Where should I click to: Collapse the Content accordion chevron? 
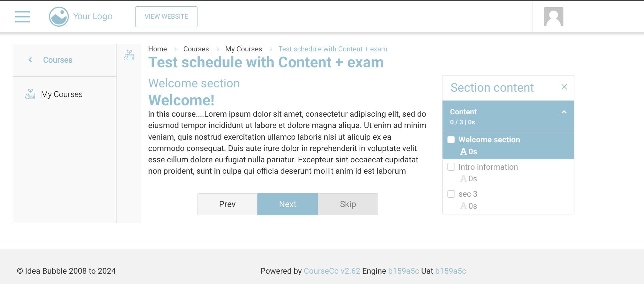[x=564, y=112]
